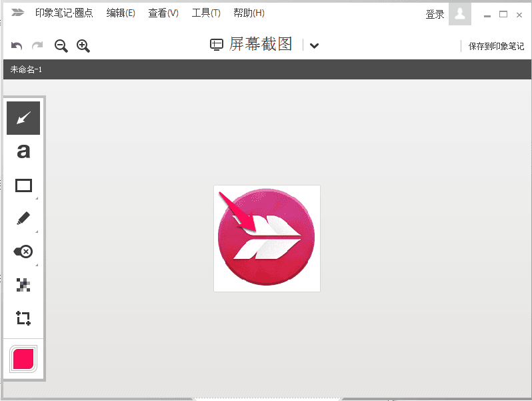This screenshot has height=401, width=532.
Task: Select the Arrow tool
Action: 23,118
